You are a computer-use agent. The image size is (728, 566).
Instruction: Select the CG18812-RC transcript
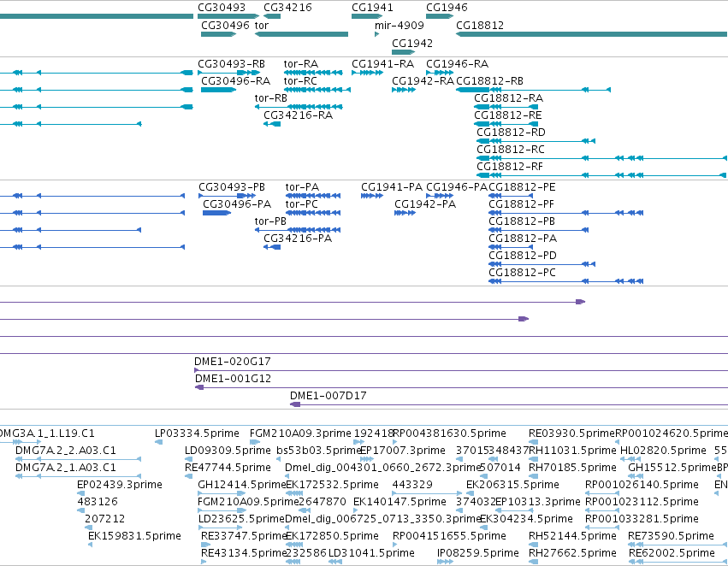click(601, 158)
